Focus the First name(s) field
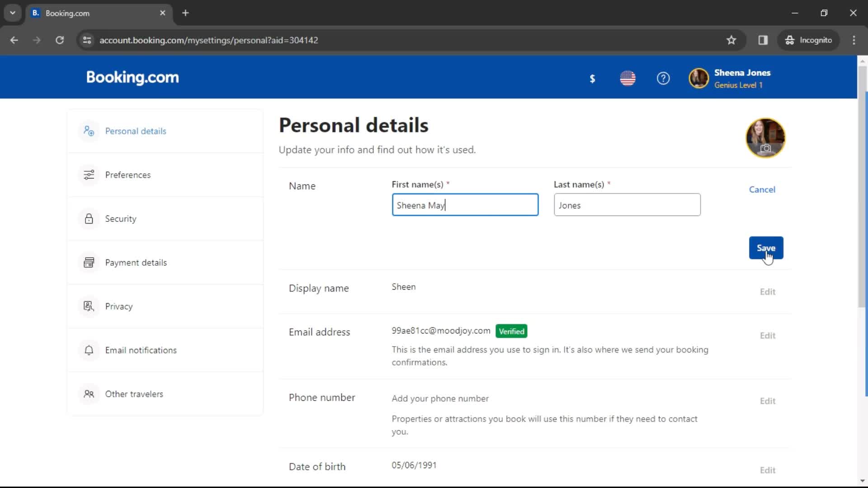Image resolution: width=868 pixels, height=488 pixels. pyautogui.click(x=465, y=205)
